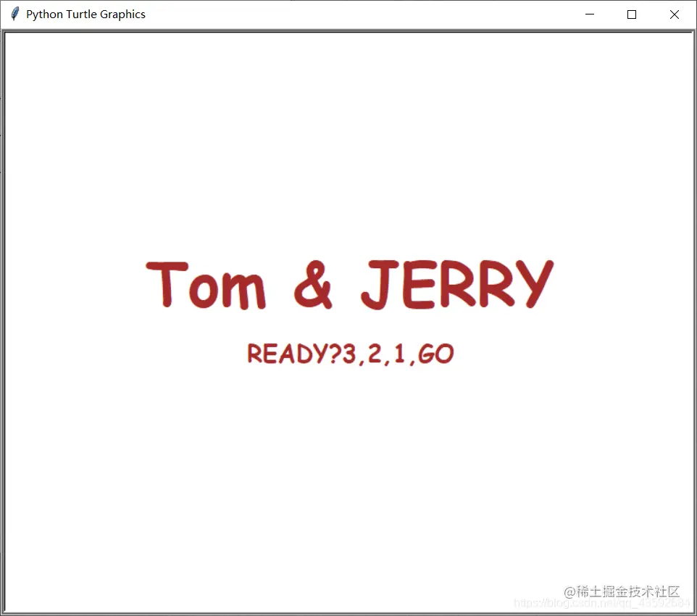Screen dimensions: 697x616
Task: Maximize the Python Turtle Graphics window
Action: click(x=632, y=14)
